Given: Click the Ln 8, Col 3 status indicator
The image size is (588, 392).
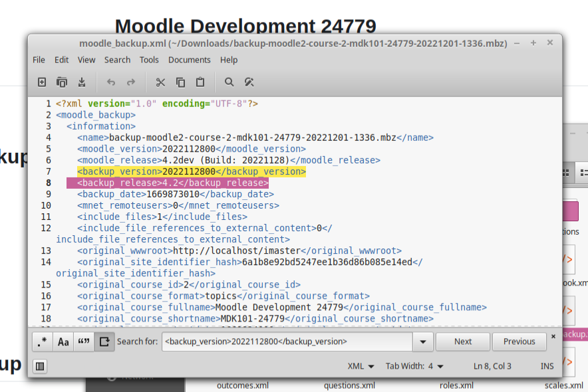Looking at the screenshot, I should (x=492, y=366).
